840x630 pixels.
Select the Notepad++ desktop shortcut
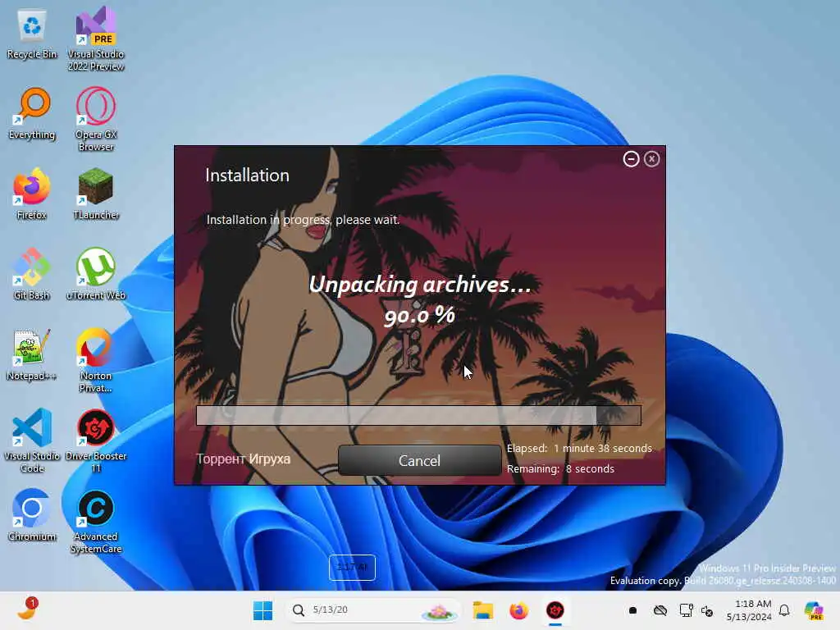tap(32, 355)
